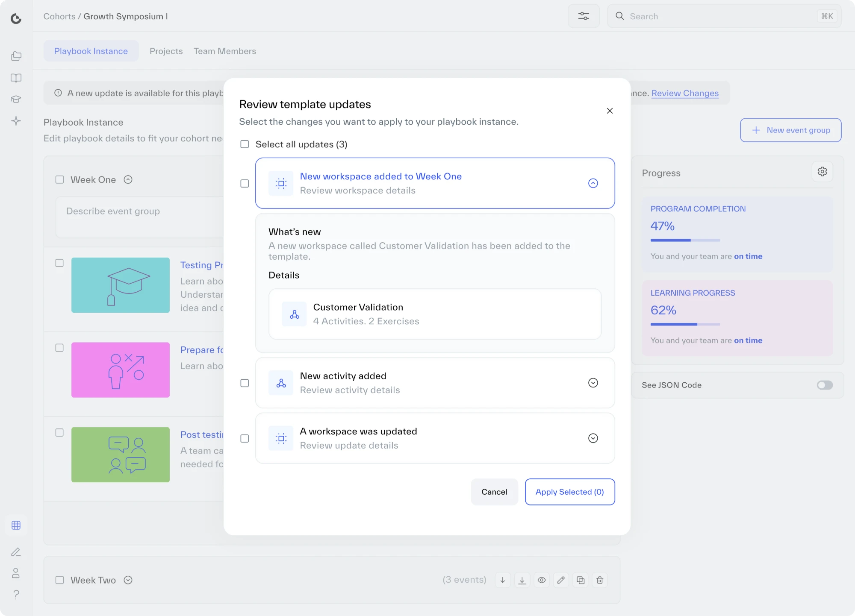This screenshot has width=855, height=616.
Task: Expand the A workspace was updated details
Action: pyautogui.click(x=593, y=438)
